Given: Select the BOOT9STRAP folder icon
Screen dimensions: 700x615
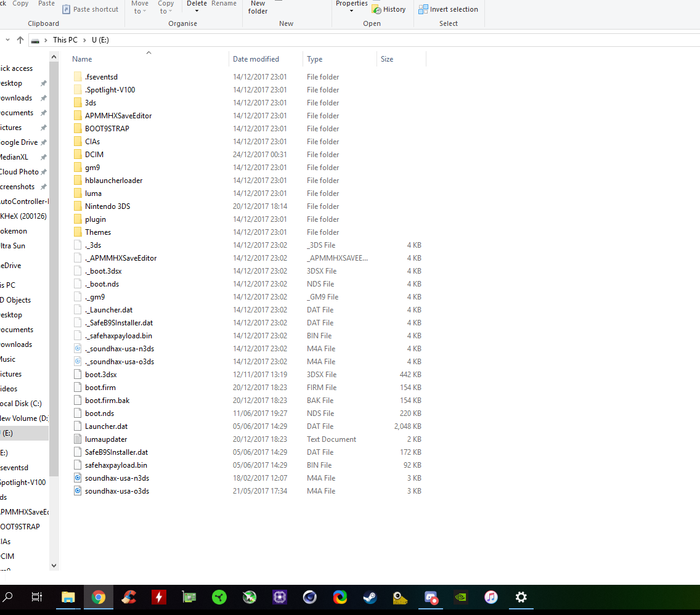Looking at the screenshot, I should tap(78, 129).
